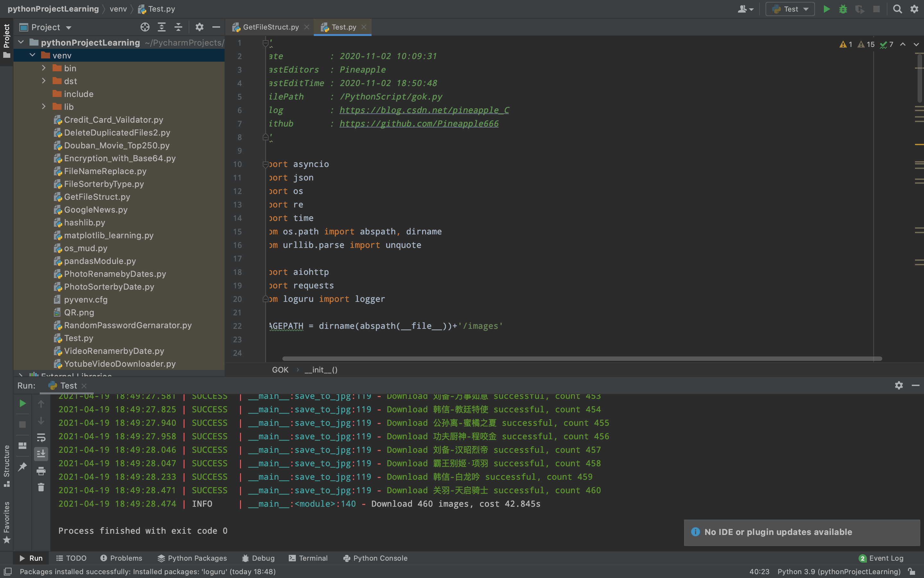Close the GetFileStruct.py tab
Viewport: 924px width, 578px height.
[307, 27]
